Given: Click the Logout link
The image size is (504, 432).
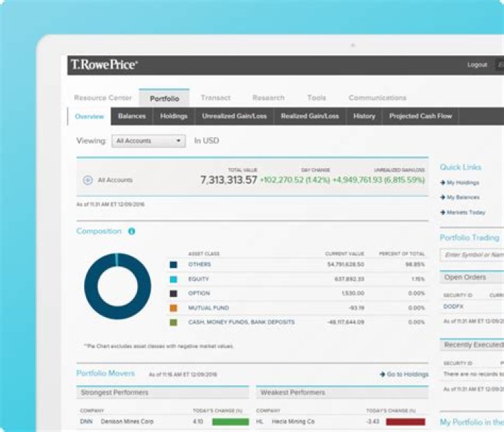Looking at the screenshot, I should point(477,64).
